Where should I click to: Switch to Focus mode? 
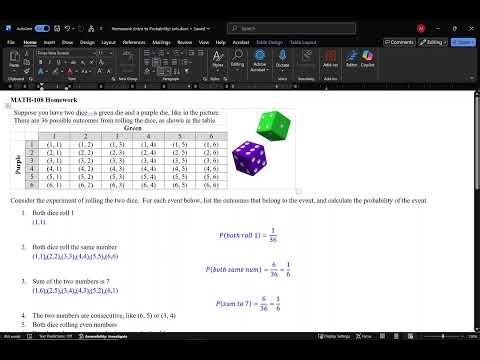pos(364,336)
